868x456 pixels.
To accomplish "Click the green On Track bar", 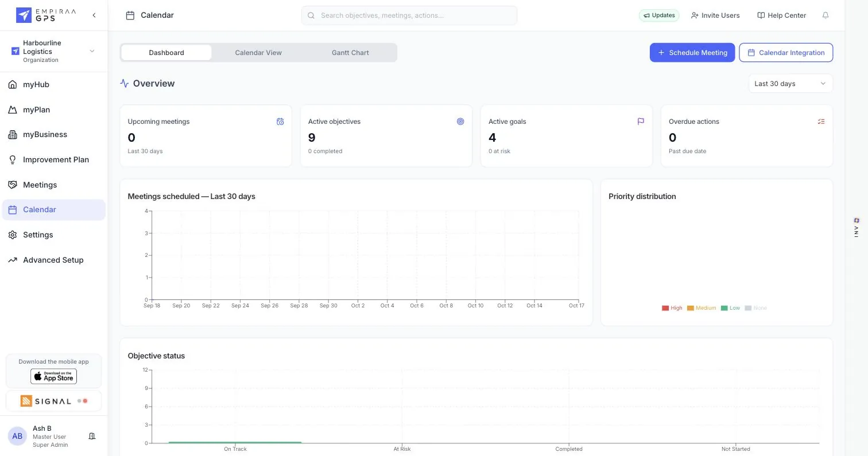I will pyautogui.click(x=235, y=442).
